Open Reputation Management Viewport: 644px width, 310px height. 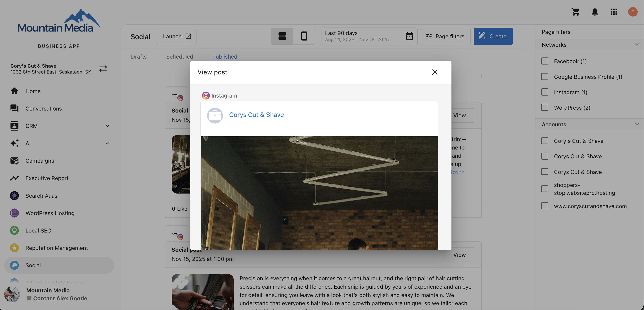(57, 248)
